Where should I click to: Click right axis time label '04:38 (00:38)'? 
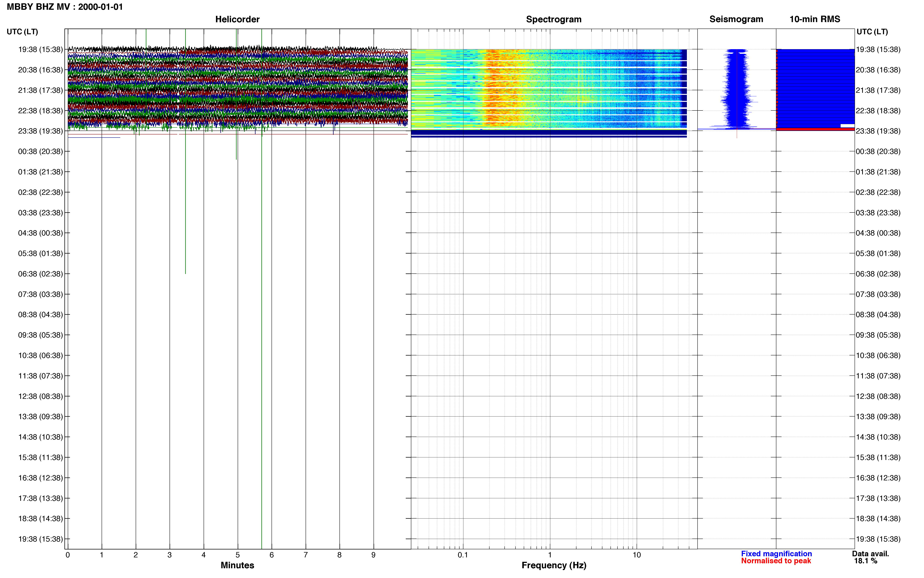pos(878,233)
